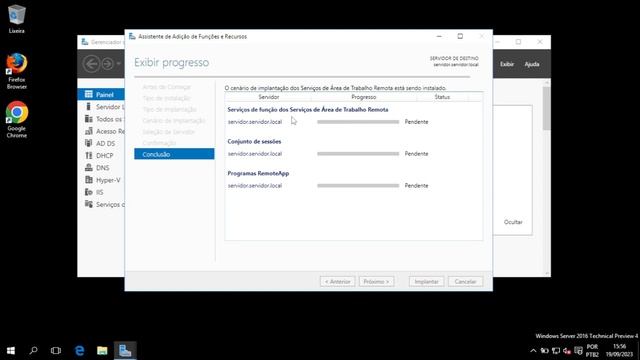The image size is (640, 360).
Task: Click Serviços de função dos Serviços heading
Action: 308,109
